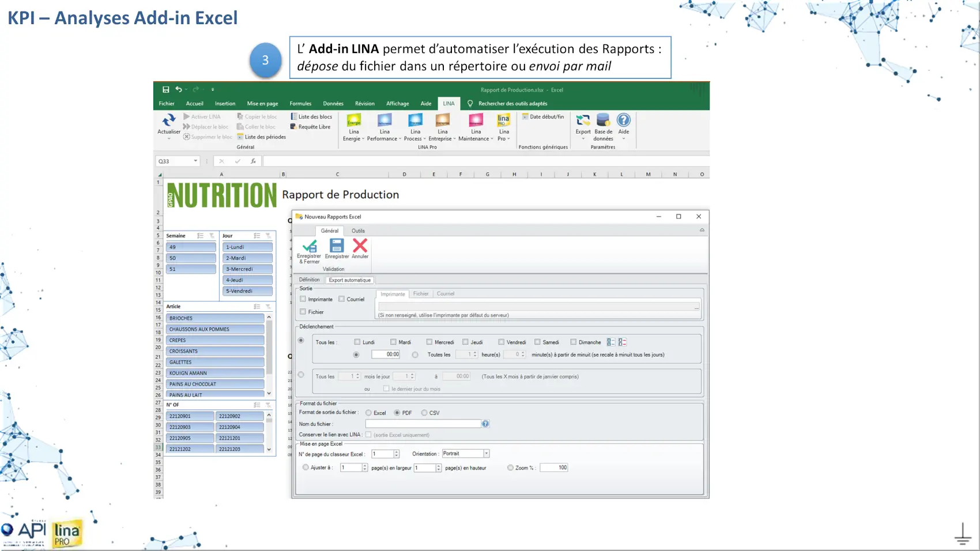Open the Orientation Portrait dropdown
The height and width of the screenshot is (551, 980).
tap(486, 454)
